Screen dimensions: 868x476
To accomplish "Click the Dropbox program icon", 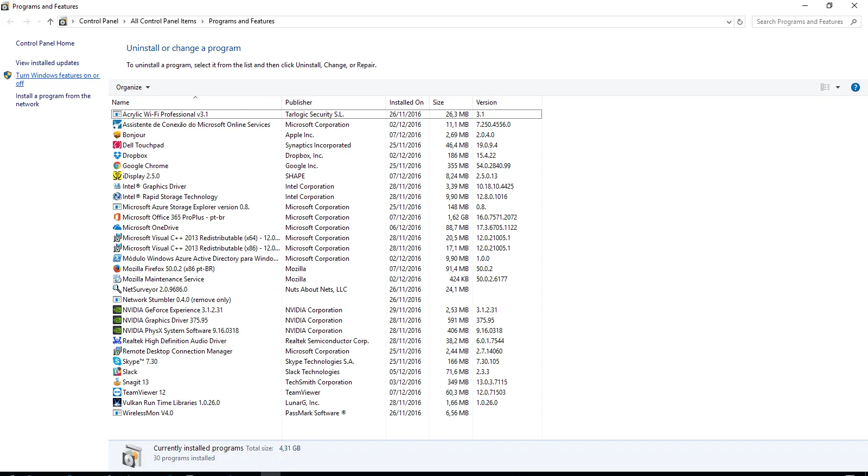I will point(117,156).
